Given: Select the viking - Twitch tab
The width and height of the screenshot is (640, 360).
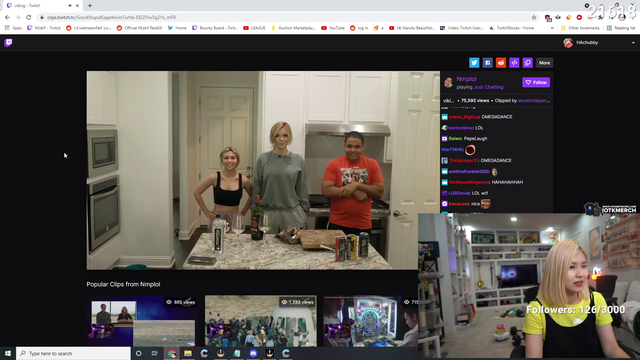Looking at the screenshot, I should [41, 6].
